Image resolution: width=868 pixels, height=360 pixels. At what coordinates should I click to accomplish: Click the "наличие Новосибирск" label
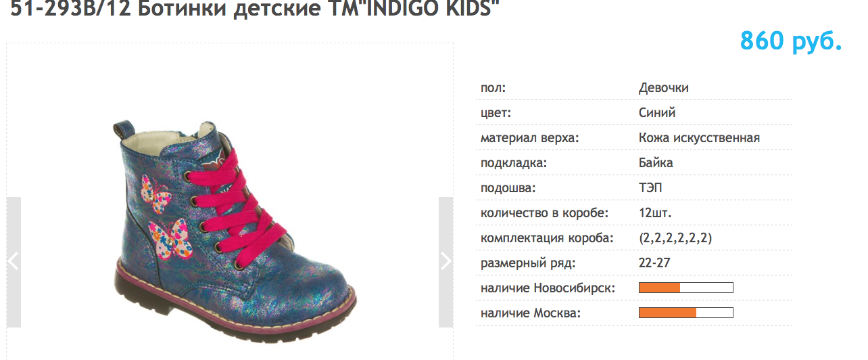pyautogui.click(x=548, y=288)
